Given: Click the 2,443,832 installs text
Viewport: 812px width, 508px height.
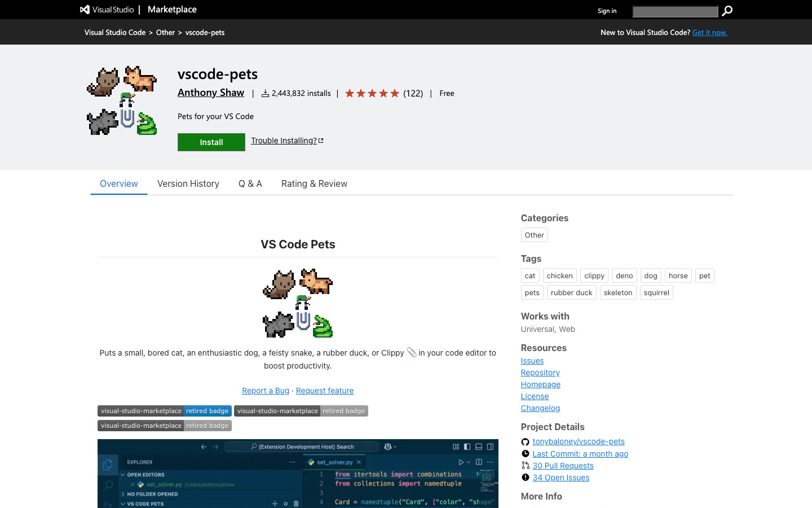Looking at the screenshot, I should (x=301, y=93).
